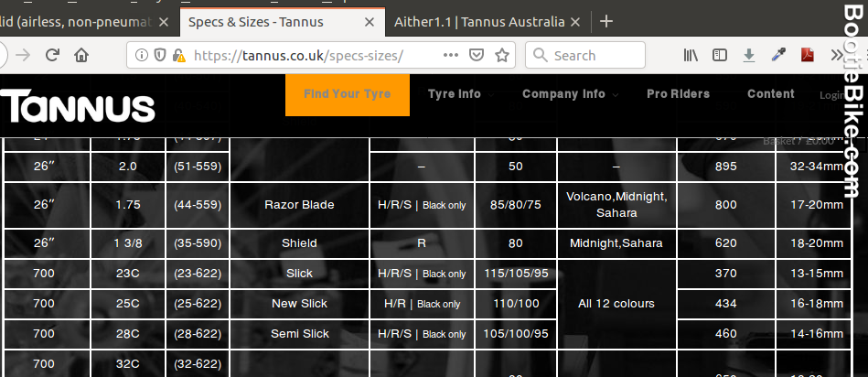
Task: Click the 85/80/75 pressure cell
Action: click(515, 205)
